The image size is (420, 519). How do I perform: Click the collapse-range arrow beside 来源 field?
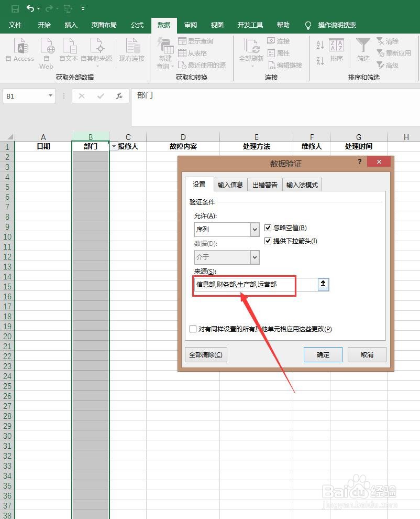(323, 284)
